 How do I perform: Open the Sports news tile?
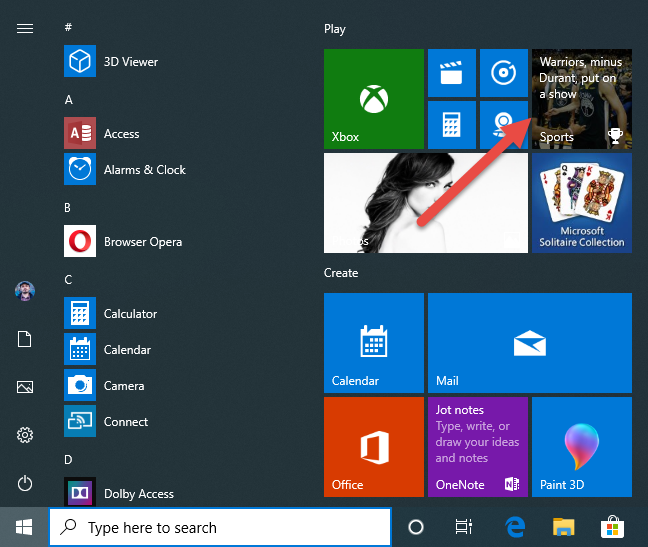coord(582,99)
